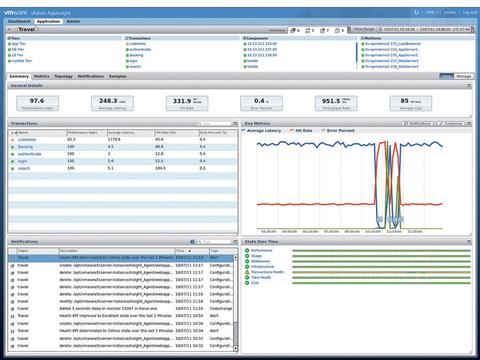Click the fourth inventory count icon showing 6
The image size is (480, 360).
(339, 30)
